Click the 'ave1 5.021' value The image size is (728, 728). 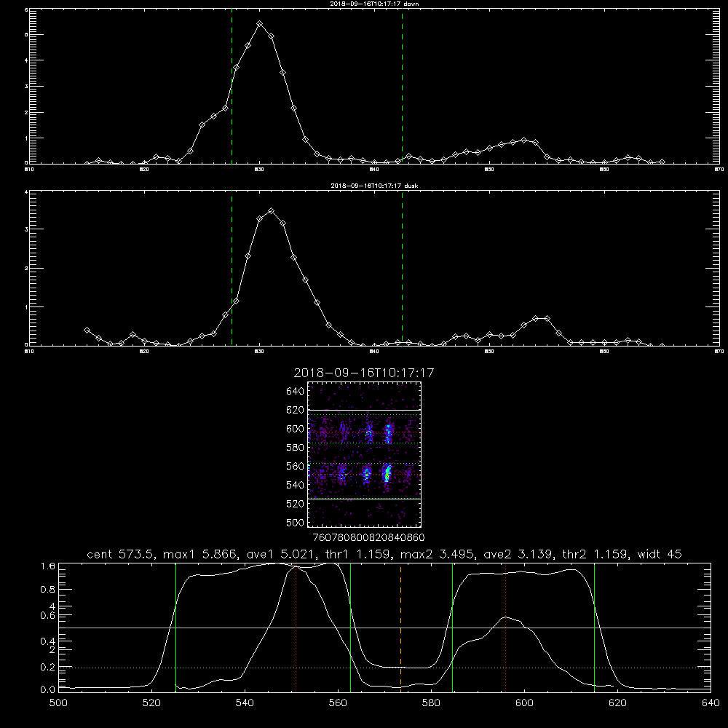click(281, 554)
